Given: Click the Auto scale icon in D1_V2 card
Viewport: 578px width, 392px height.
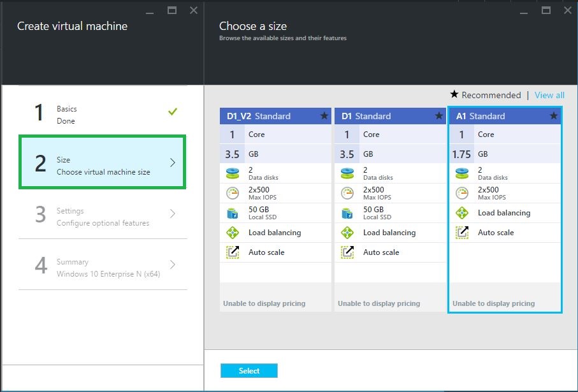Looking at the screenshot, I should 233,252.
